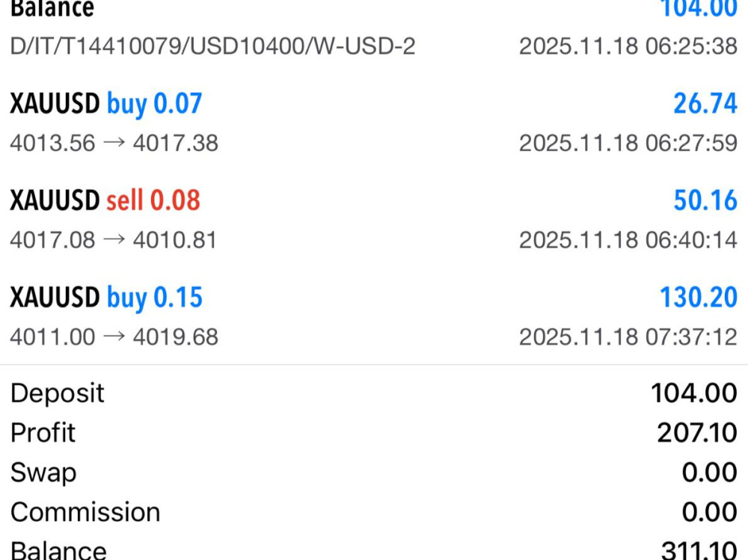Tap the 50.16 profit amount
Viewport: 748px width, 560px height.
tap(705, 200)
